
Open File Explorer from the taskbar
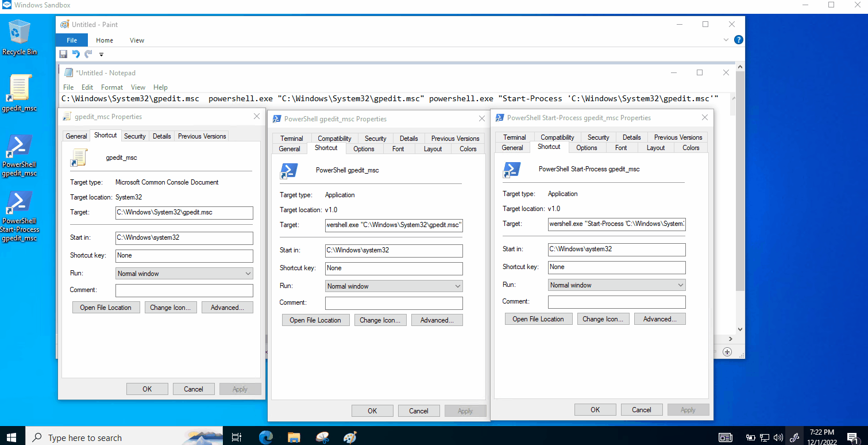(294, 438)
